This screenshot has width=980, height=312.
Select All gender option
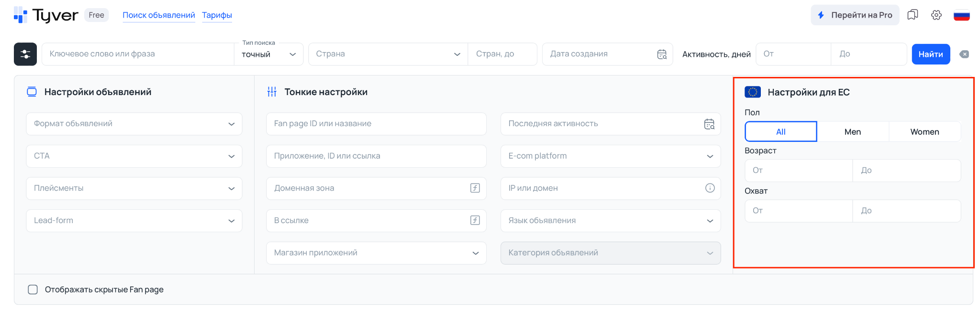click(x=781, y=131)
